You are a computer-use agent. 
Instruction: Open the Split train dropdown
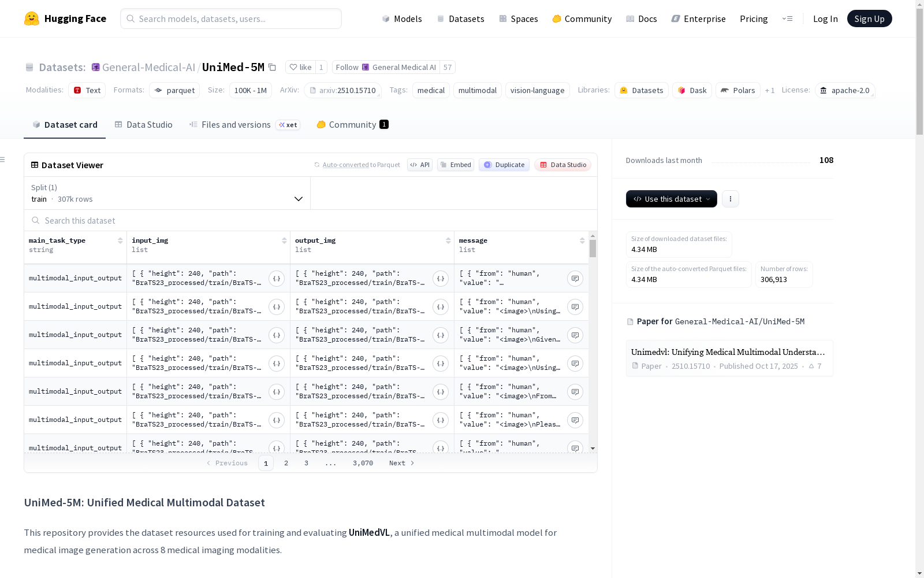(167, 193)
